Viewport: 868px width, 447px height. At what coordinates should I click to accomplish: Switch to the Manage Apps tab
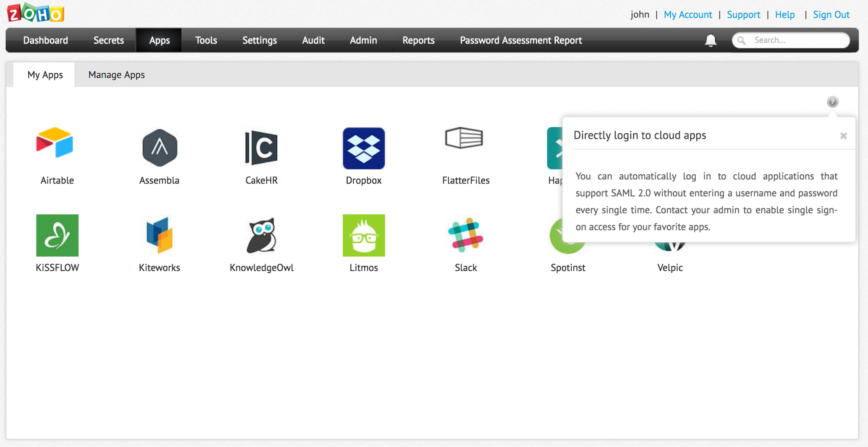click(116, 75)
